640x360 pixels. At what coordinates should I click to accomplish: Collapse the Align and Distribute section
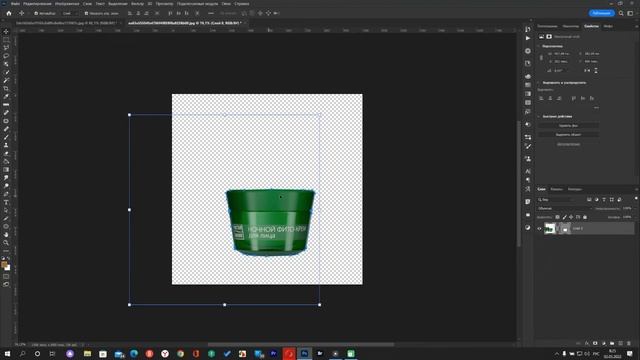pyautogui.click(x=539, y=82)
